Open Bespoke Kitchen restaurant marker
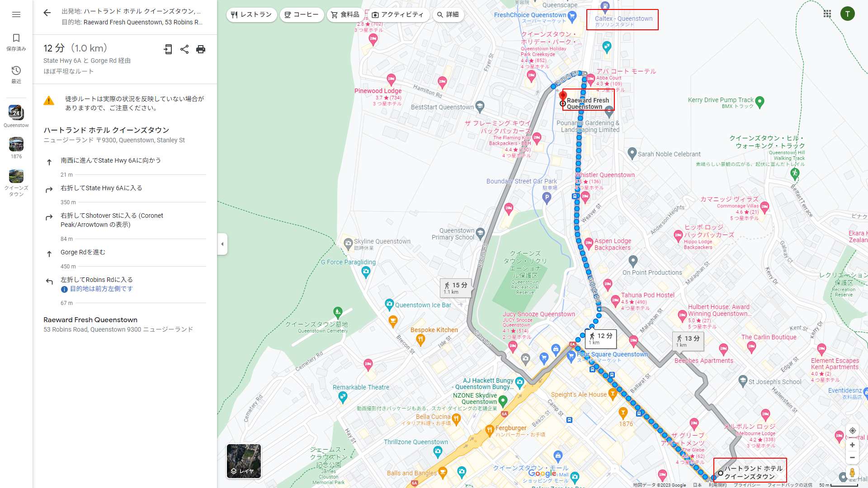This screenshot has height=488, width=868. pos(420,340)
